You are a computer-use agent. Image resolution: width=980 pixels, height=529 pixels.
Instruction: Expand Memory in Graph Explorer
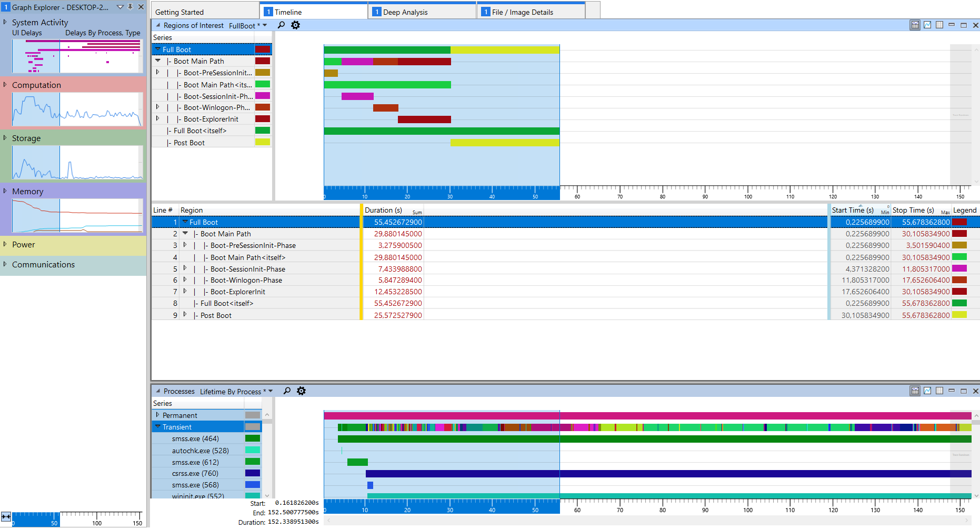pos(5,191)
